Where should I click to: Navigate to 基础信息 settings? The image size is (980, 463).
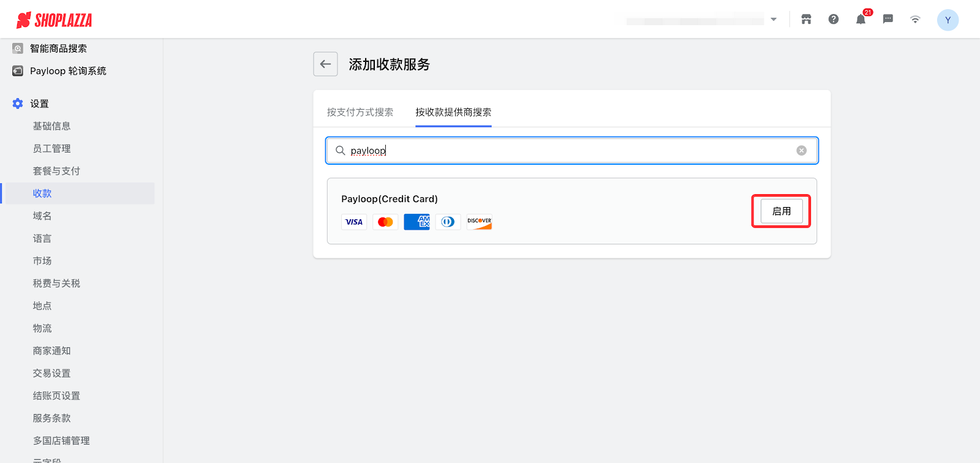click(x=51, y=126)
